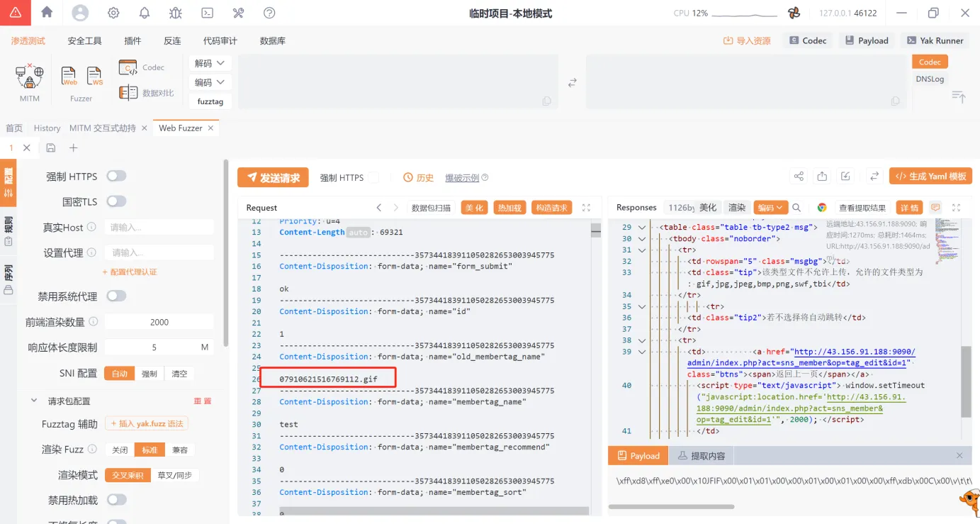The height and width of the screenshot is (524, 980).
Task: Add a new fuzzer tab
Action: point(73,147)
